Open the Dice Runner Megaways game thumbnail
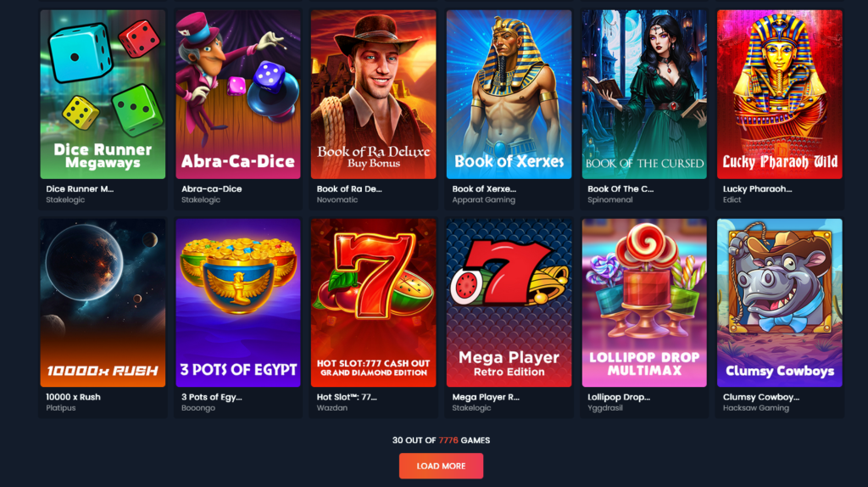 (x=103, y=94)
